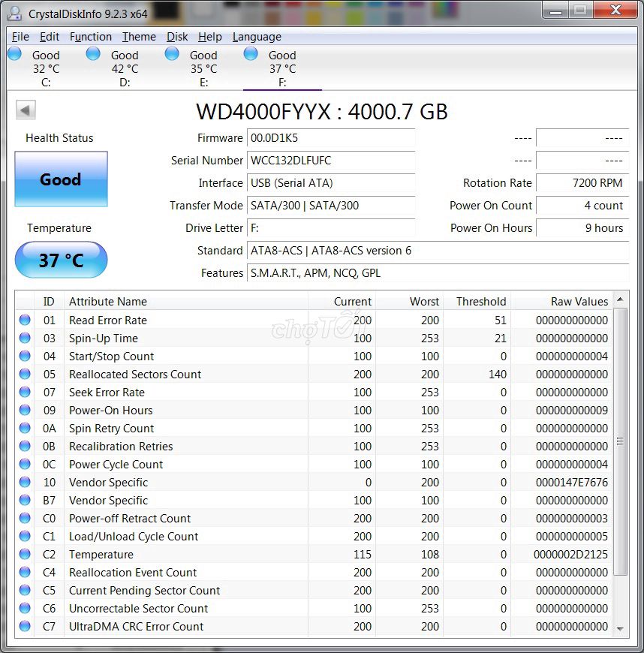Image resolution: width=644 pixels, height=653 pixels.
Task: Click the Rotation Rate value 7200 RPM
Action: pyautogui.click(x=582, y=183)
